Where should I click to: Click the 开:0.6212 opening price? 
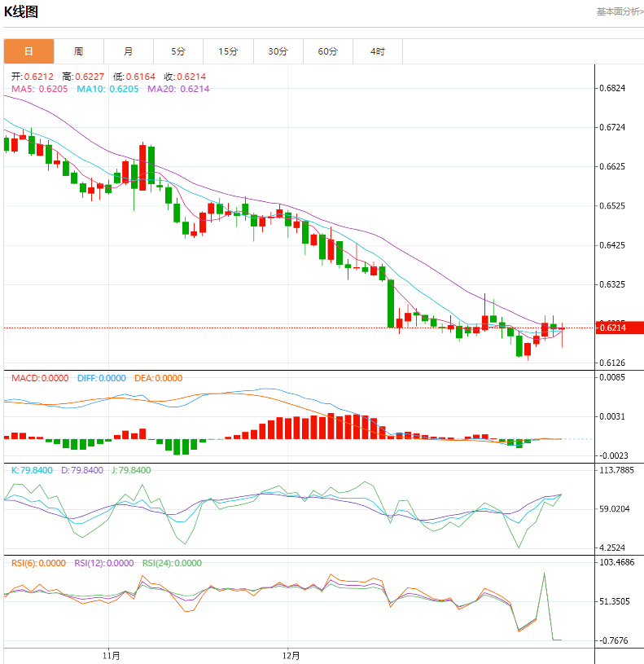click(x=32, y=77)
